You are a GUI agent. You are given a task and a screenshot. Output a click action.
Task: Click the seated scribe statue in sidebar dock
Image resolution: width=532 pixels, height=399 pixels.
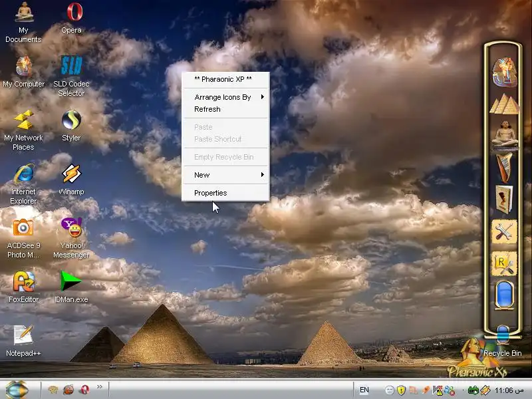coord(505,135)
